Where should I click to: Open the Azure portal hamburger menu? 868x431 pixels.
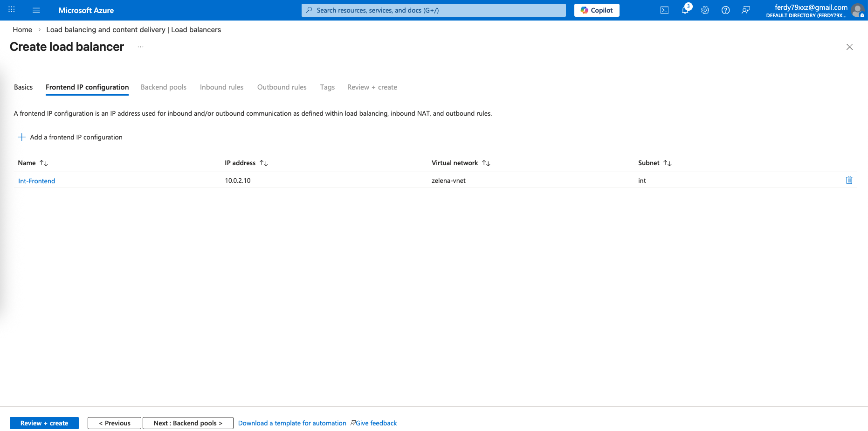point(36,10)
